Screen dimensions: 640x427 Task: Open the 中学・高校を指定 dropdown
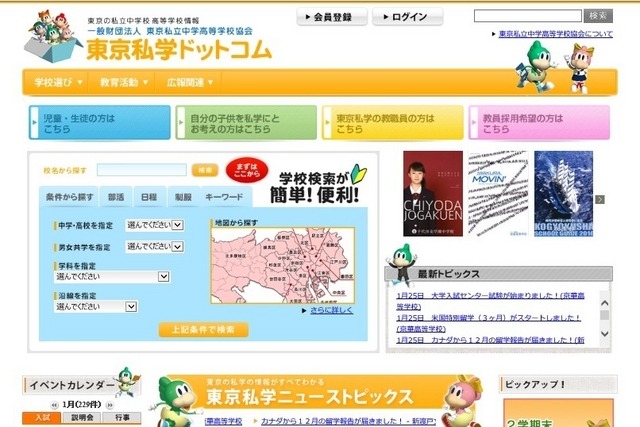155,225
